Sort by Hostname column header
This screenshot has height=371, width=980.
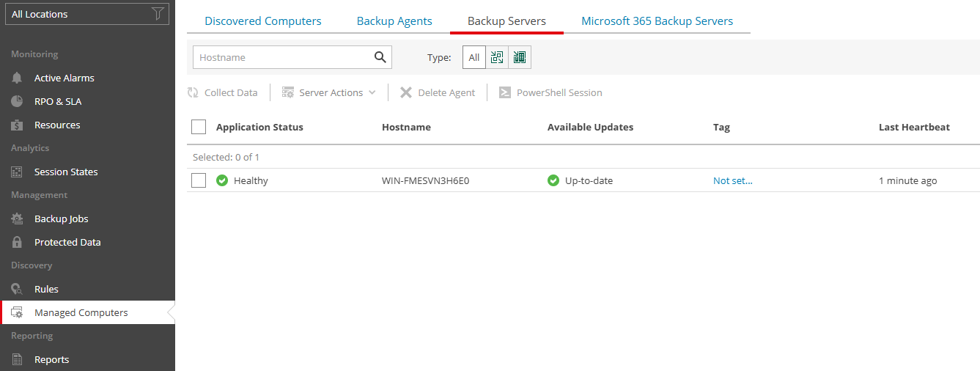point(406,127)
